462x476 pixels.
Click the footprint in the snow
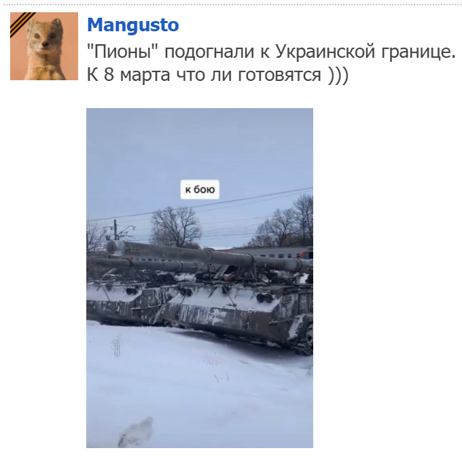point(136,432)
